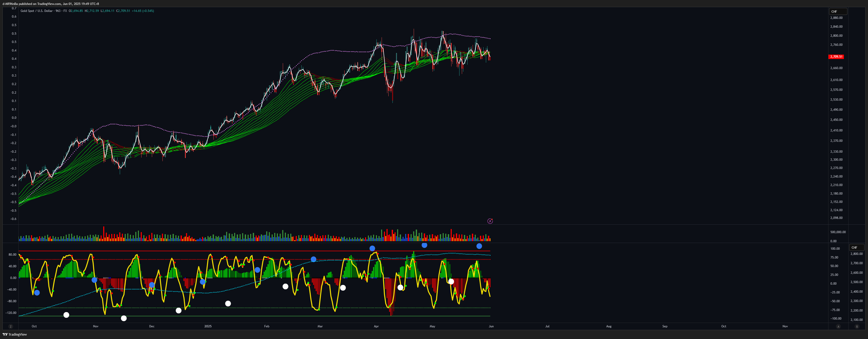Open the CHF currency selector on main price scale
868x339 pixels.
click(x=838, y=11)
